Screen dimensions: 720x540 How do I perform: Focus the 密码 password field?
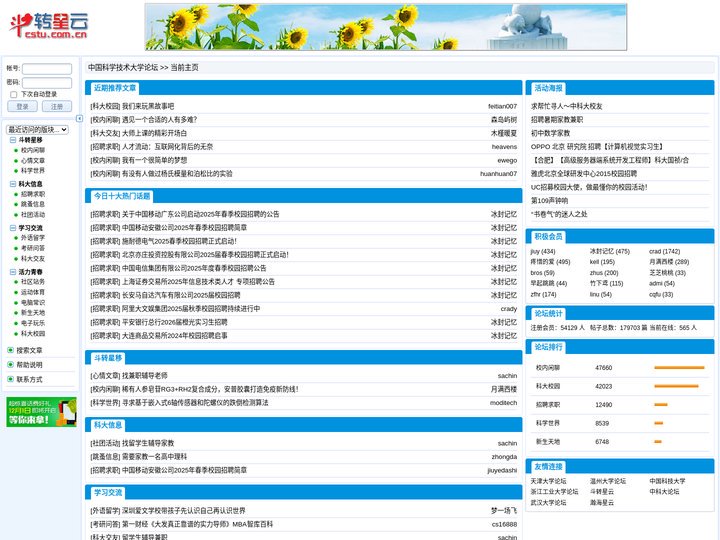(x=47, y=83)
